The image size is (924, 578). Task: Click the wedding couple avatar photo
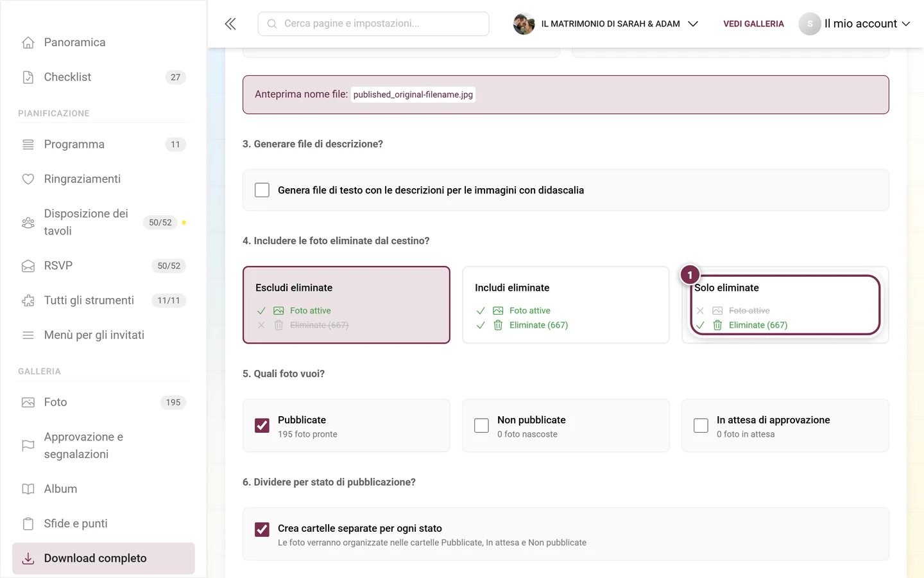pos(524,24)
